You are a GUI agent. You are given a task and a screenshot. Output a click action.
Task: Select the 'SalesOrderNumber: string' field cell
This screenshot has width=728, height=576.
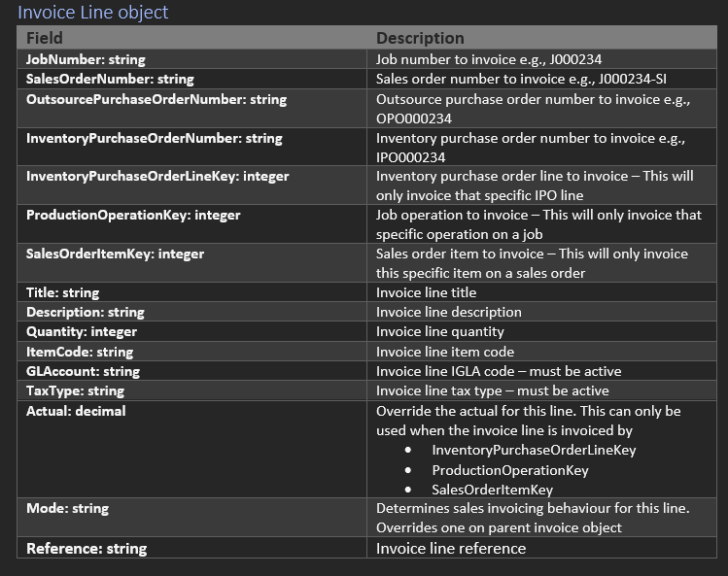[x=191, y=79]
